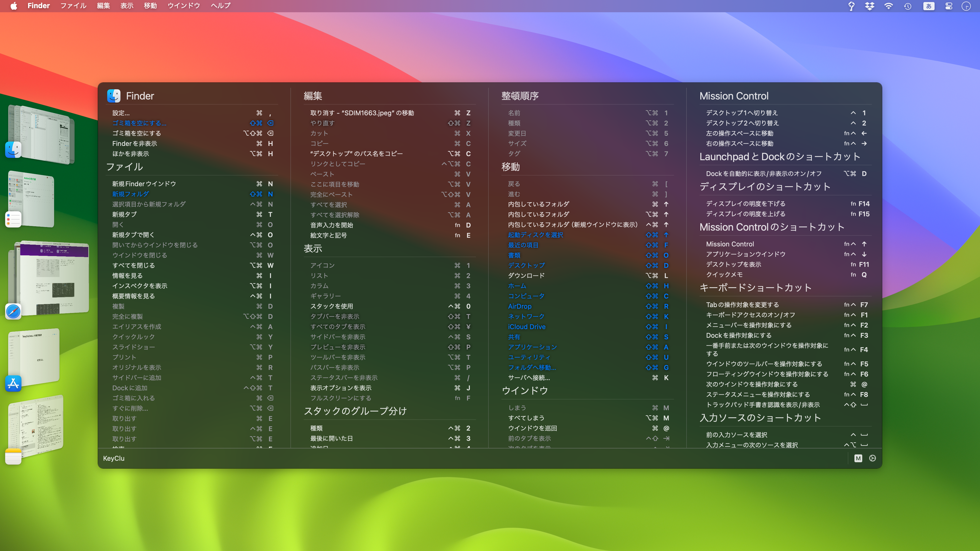
Task: Switch input source via the あ icon
Action: coord(929,6)
